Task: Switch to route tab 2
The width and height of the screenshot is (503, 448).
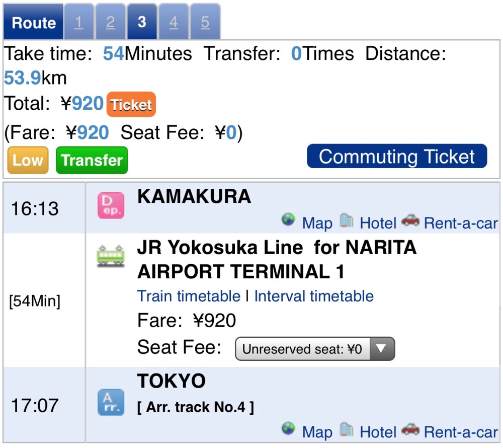Action: click(111, 23)
